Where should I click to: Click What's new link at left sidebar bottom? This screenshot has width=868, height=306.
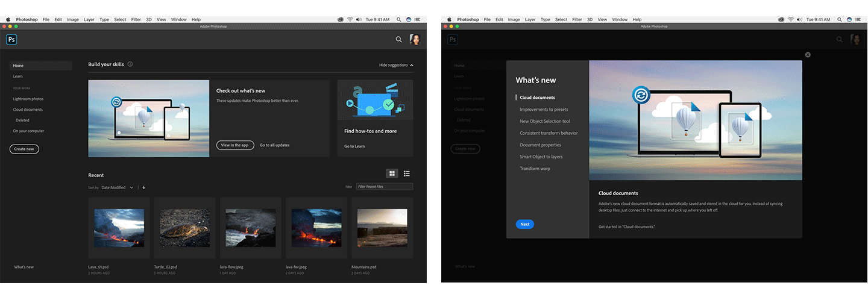(24, 267)
